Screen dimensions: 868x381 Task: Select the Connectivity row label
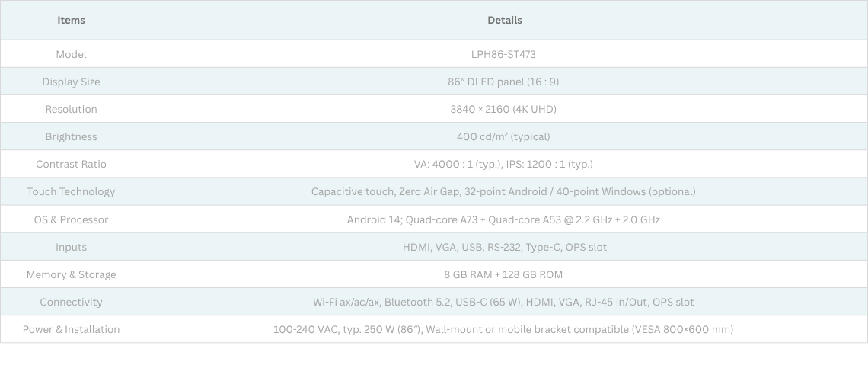(71, 302)
